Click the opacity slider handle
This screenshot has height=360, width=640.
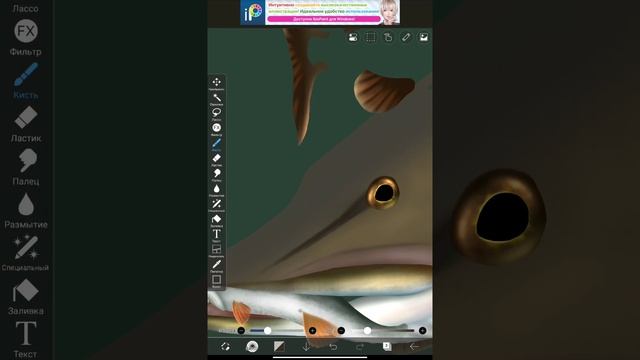click(x=367, y=331)
